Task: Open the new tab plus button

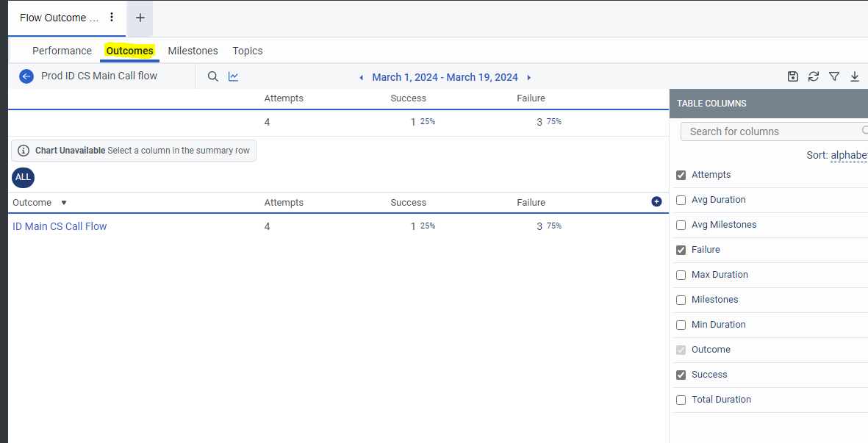Action: pyautogui.click(x=140, y=18)
